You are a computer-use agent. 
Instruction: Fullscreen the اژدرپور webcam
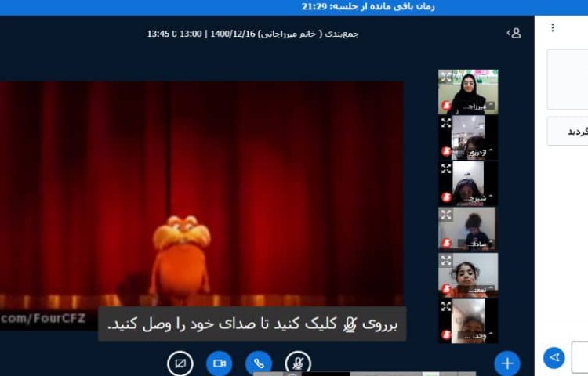point(446,123)
